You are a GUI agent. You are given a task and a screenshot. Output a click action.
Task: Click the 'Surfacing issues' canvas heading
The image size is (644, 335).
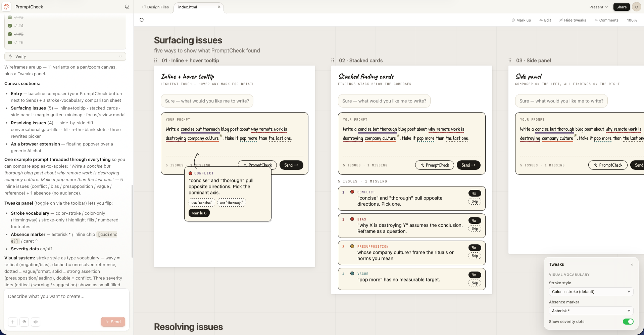pyautogui.click(x=188, y=40)
